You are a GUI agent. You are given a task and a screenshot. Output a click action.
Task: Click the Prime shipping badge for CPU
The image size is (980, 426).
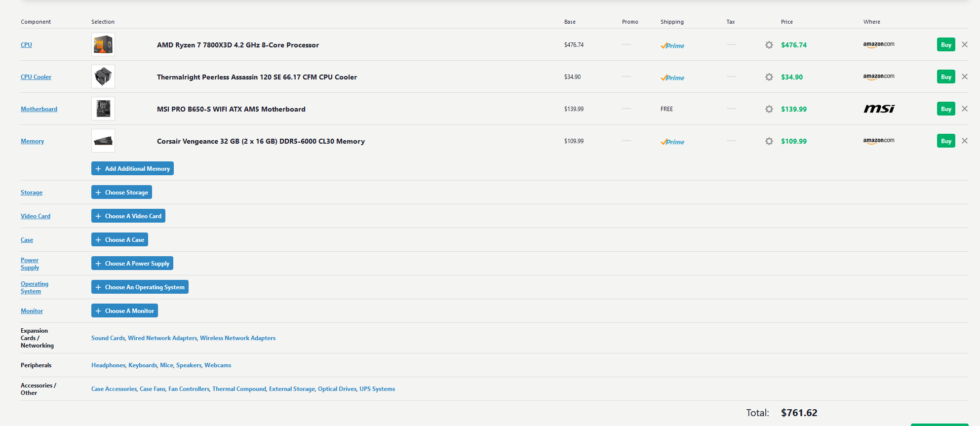[672, 45]
